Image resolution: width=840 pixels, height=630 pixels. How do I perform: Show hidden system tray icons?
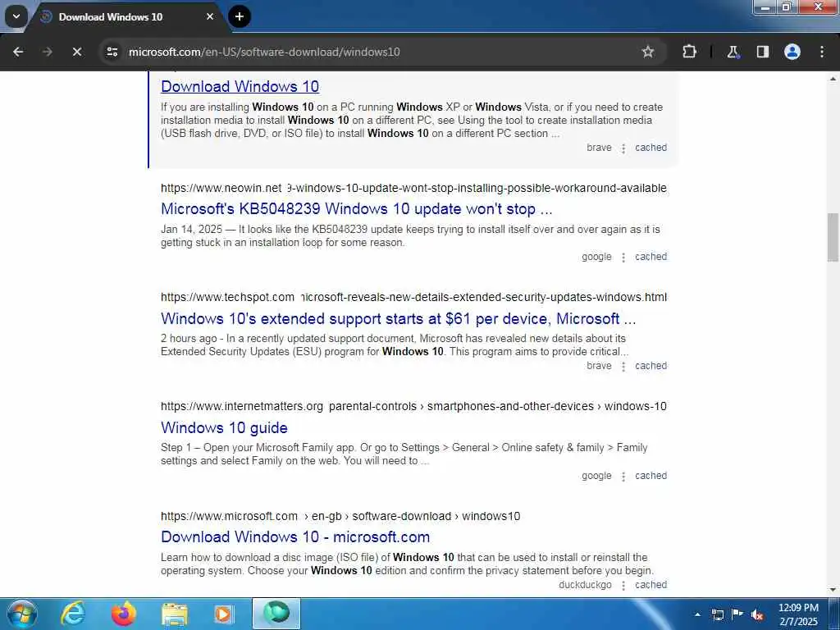click(697, 614)
